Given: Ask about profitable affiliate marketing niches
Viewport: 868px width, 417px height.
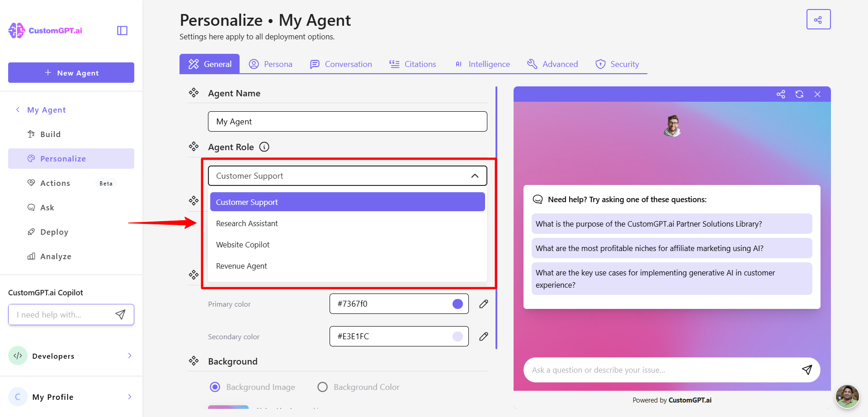Looking at the screenshot, I should (672, 248).
